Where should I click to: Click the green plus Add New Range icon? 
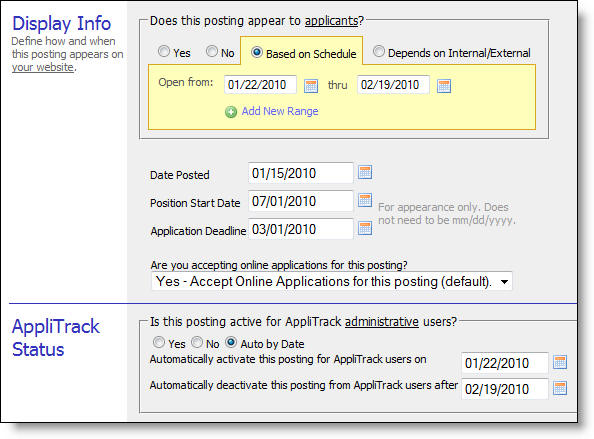(231, 112)
